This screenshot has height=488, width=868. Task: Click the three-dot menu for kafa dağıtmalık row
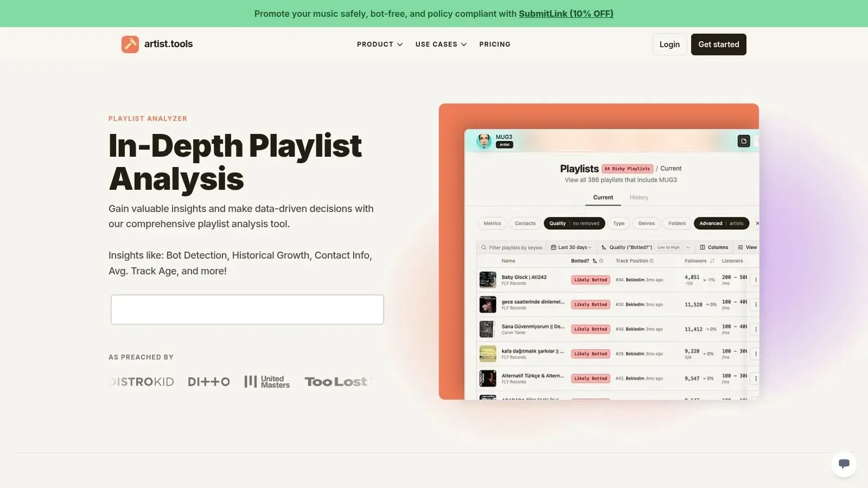click(756, 354)
